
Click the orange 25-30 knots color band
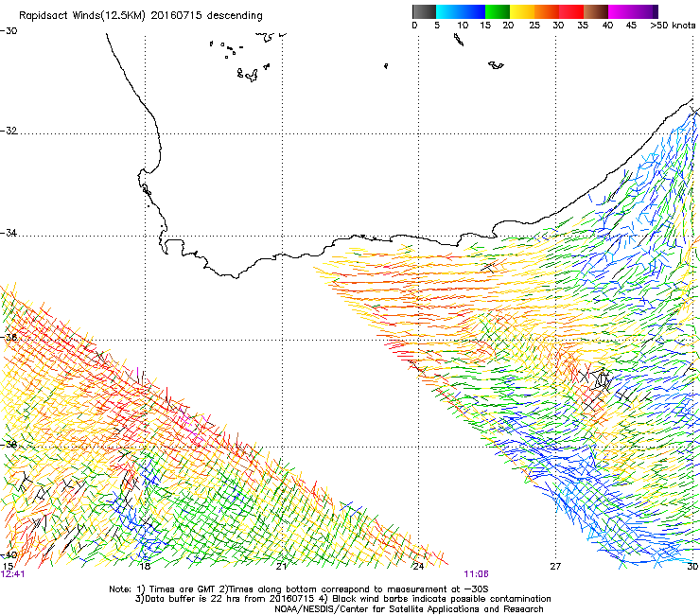click(547, 11)
